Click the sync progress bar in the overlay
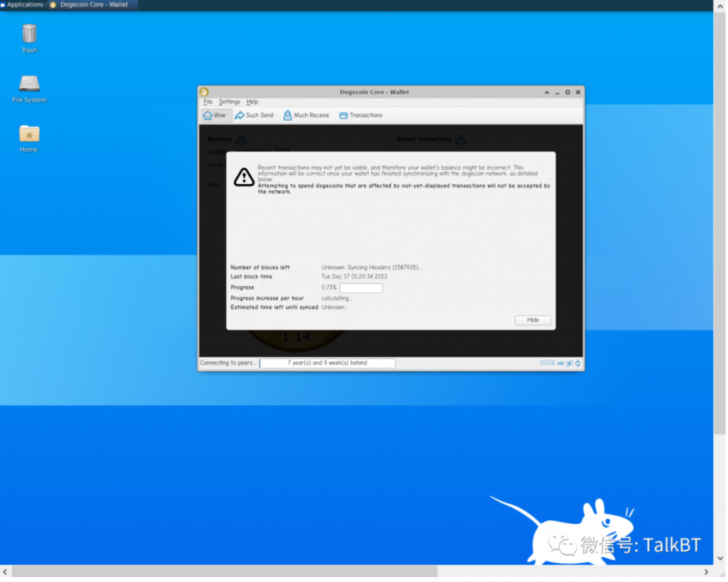This screenshot has width=728, height=582. [360, 289]
